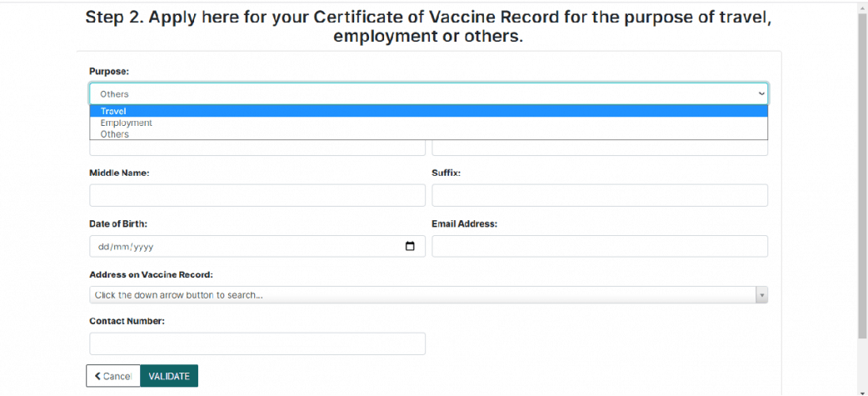
Task: Choose Travel from the Purpose list
Action: pyautogui.click(x=113, y=111)
